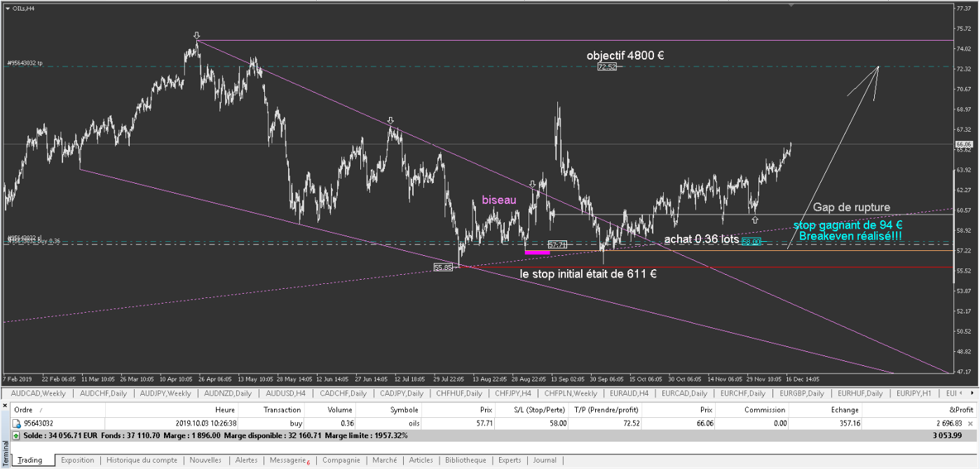Sort by the Heure column header
This screenshot has height=469, width=980.
(172, 410)
